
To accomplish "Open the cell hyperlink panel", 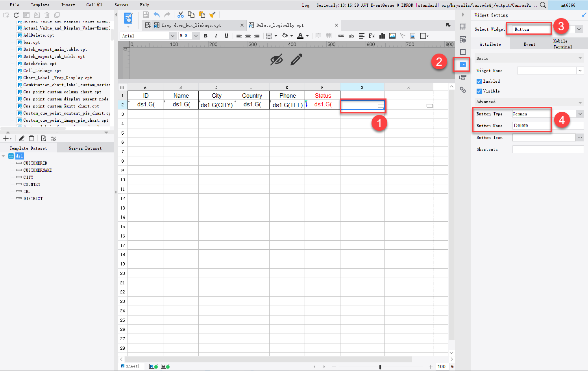I will 463,90.
